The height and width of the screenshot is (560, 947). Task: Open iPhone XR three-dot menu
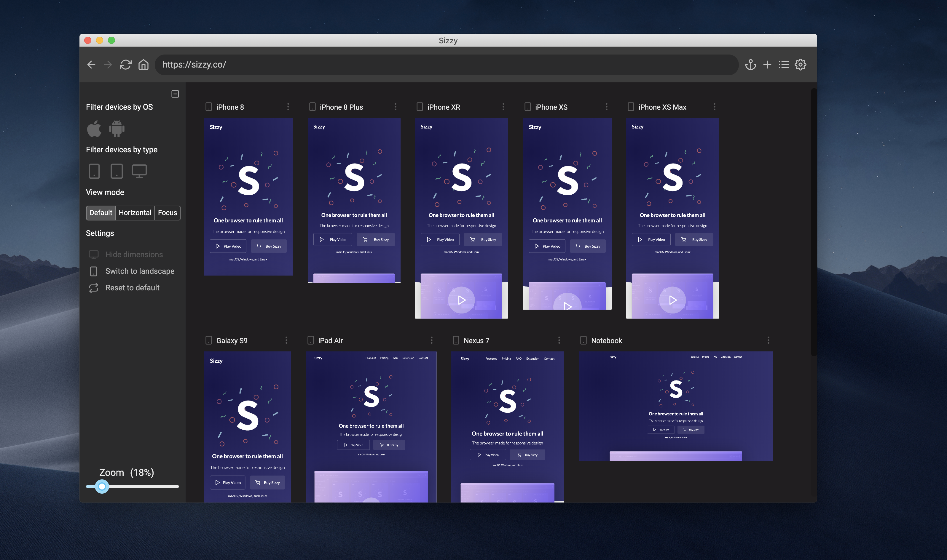click(503, 107)
